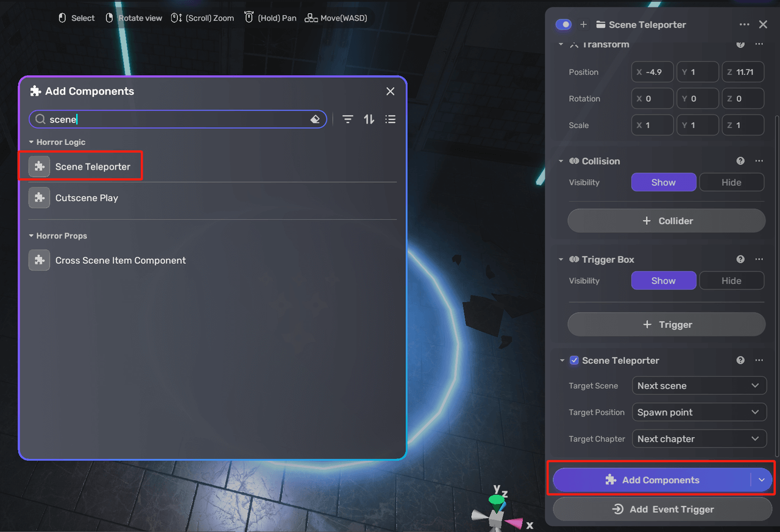
Task: Click the filter icon in Add Components
Action: click(347, 119)
